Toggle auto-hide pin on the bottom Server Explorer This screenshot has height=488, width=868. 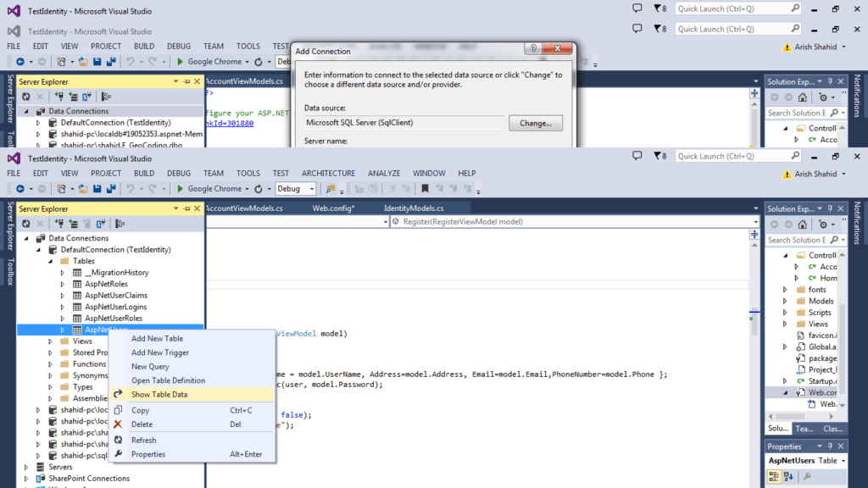coord(186,208)
